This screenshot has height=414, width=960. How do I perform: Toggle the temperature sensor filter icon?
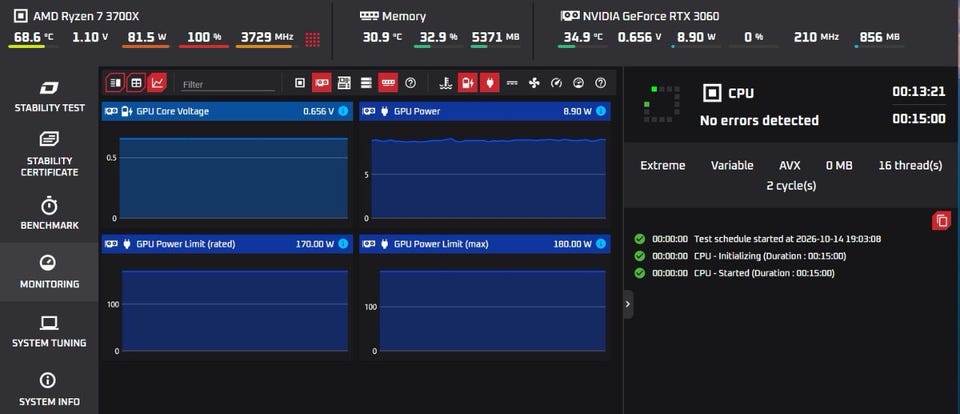[x=446, y=82]
